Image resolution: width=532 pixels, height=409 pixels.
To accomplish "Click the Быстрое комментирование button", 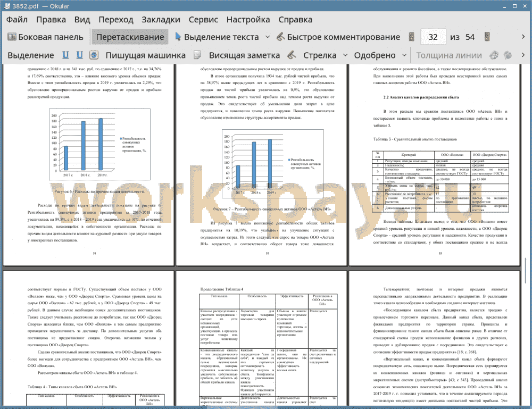I will point(338,37).
